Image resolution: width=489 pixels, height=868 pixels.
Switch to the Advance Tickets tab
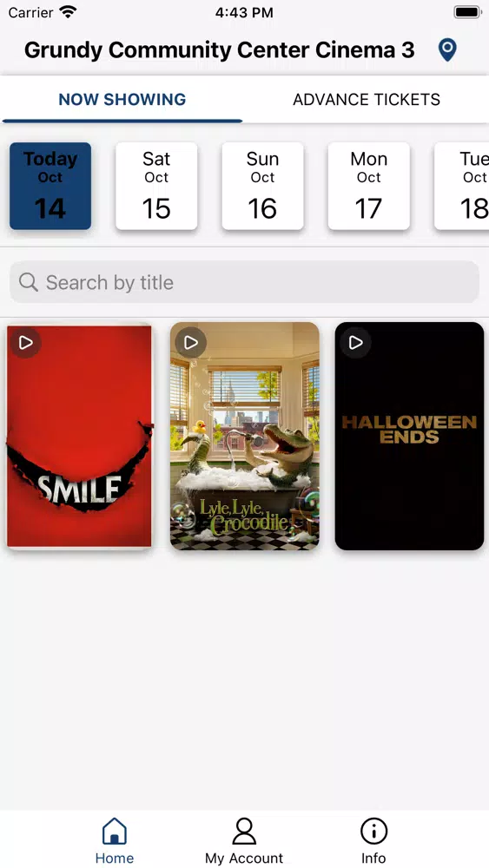367,100
